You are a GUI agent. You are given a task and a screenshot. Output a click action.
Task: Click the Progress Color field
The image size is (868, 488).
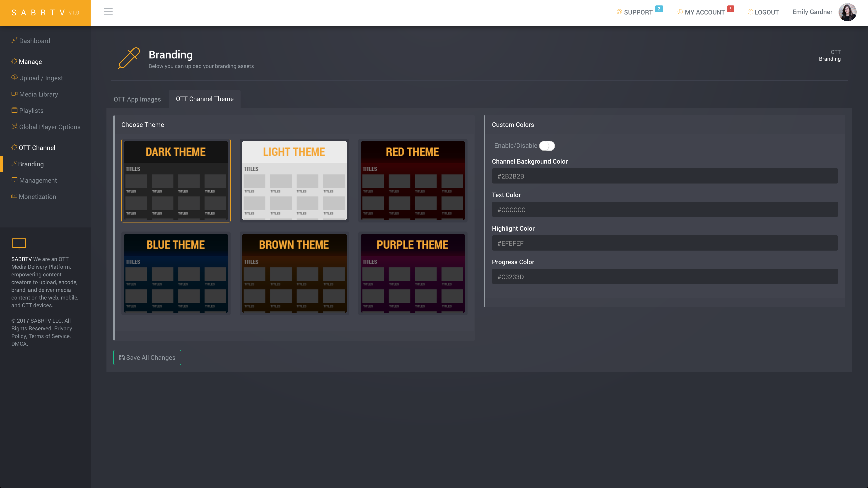[x=665, y=276]
